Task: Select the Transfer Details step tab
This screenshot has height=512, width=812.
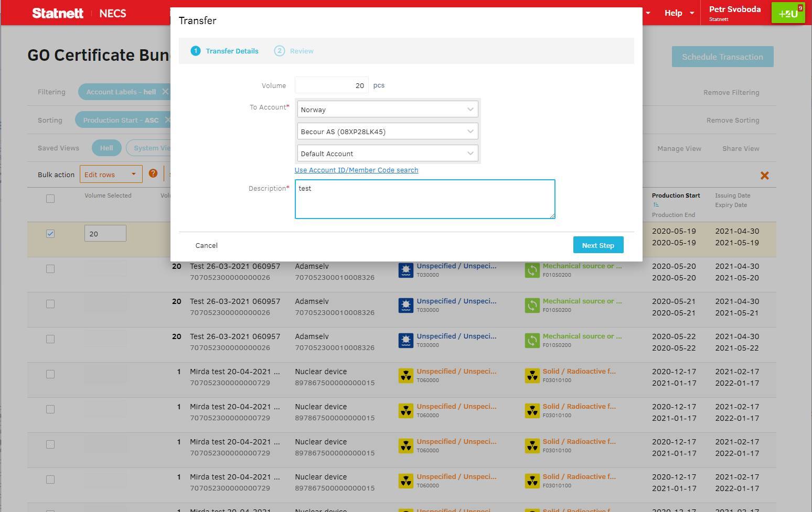Action: coord(225,51)
